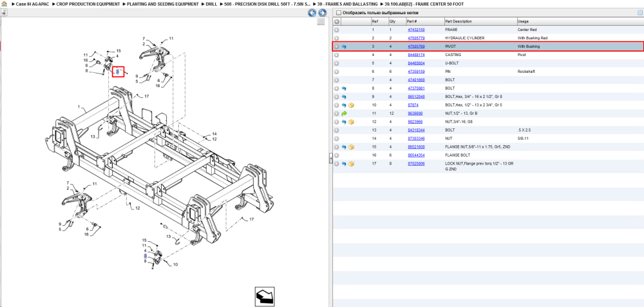Sort by the Part # column header

tap(412, 21)
